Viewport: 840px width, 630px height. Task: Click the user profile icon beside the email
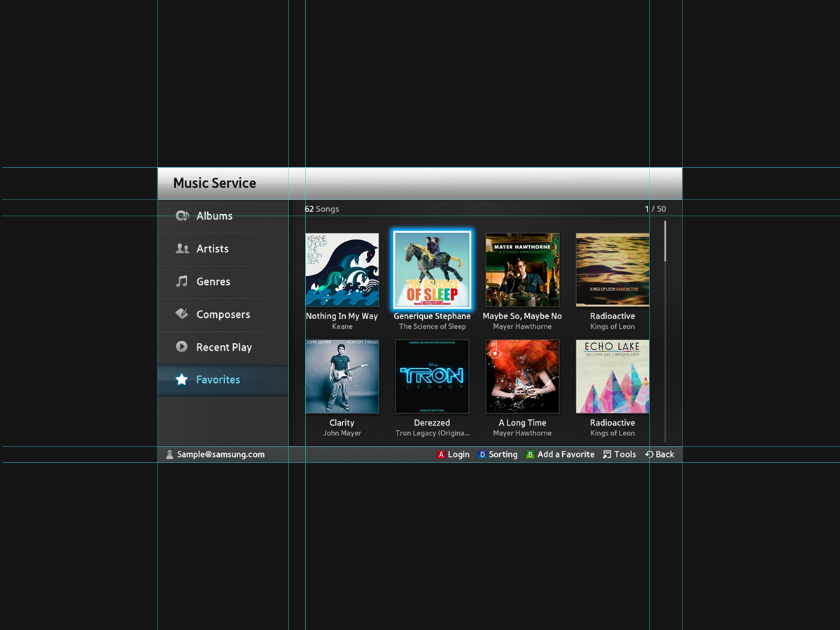[169, 454]
